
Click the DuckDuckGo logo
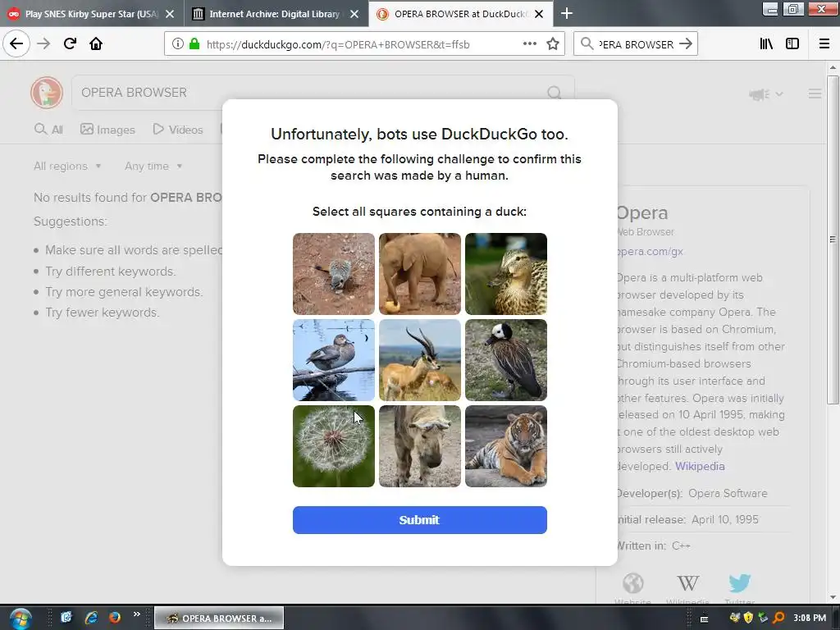point(47,93)
